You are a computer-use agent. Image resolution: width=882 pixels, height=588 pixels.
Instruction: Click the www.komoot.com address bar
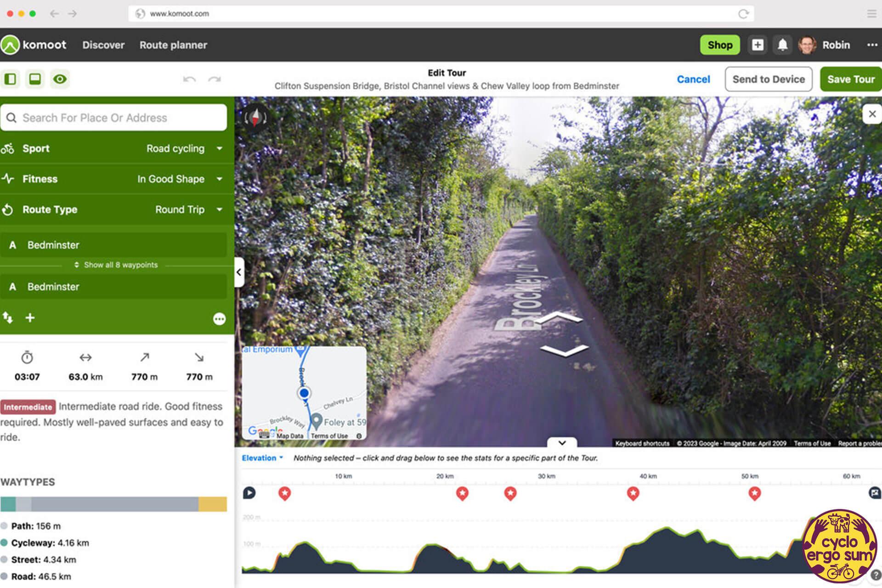coord(441,14)
